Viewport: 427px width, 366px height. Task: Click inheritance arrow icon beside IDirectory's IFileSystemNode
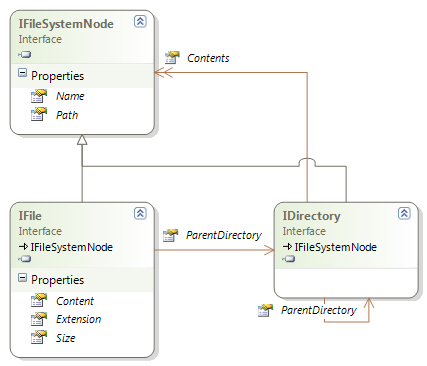[x=287, y=247]
